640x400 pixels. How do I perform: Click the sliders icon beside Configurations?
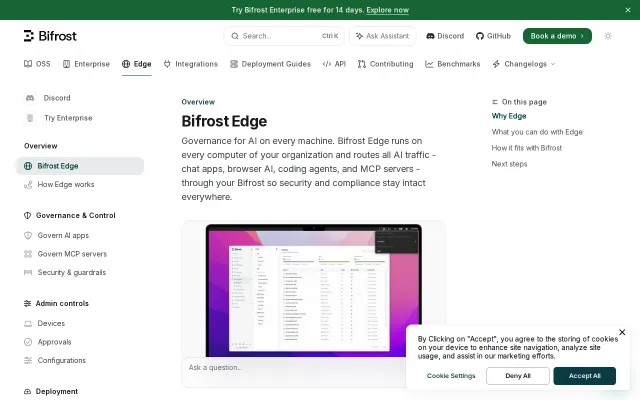point(28,360)
